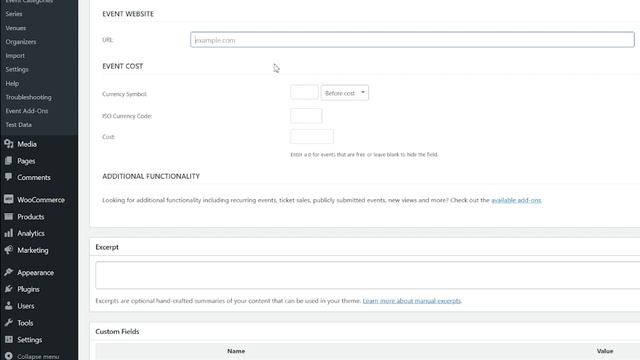The height and width of the screenshot is (360, 640).
Task: Click the Marketing megaphone icon
Action: (9, 250)
